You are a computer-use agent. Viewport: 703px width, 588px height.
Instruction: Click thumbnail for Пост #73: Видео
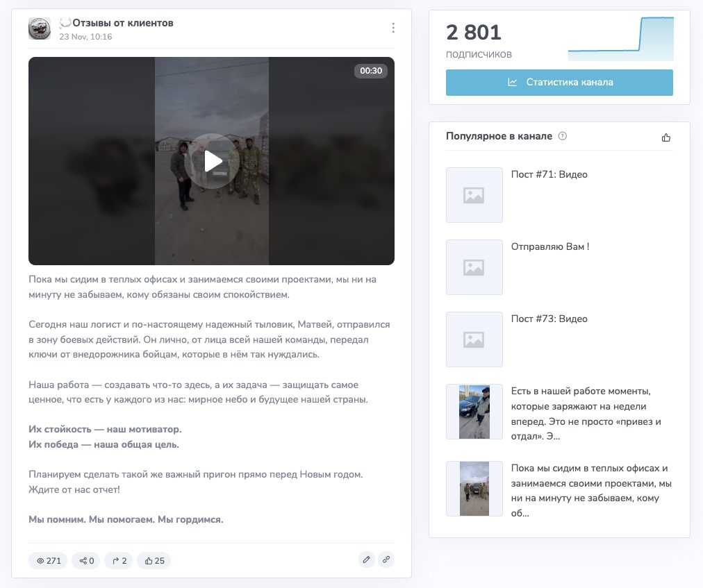pos(474,339)
